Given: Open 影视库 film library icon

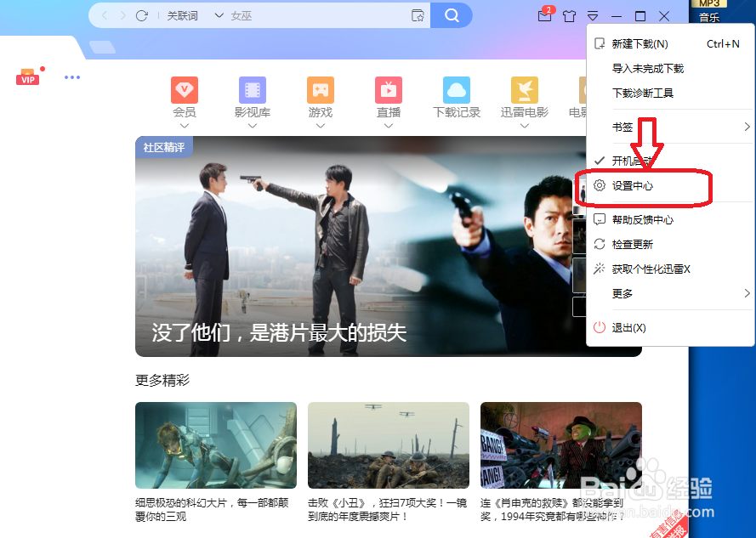Looking at the screenshot, I should 253,90.
